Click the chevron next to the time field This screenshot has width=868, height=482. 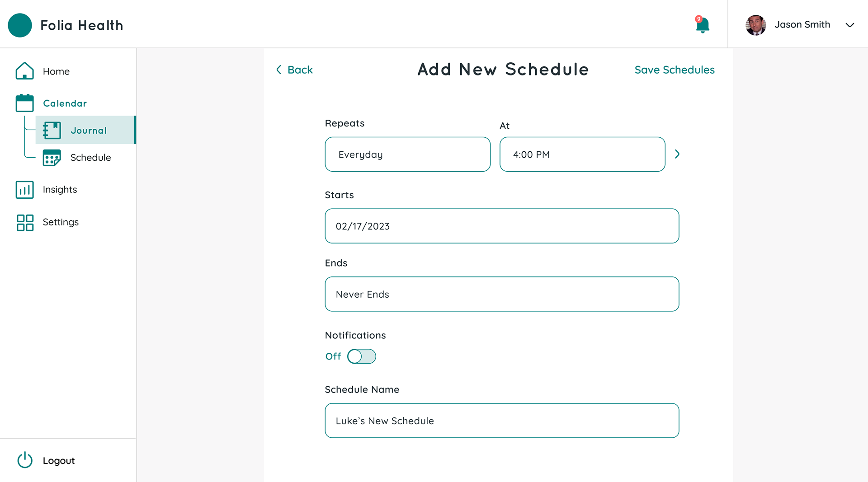point(677,154)
